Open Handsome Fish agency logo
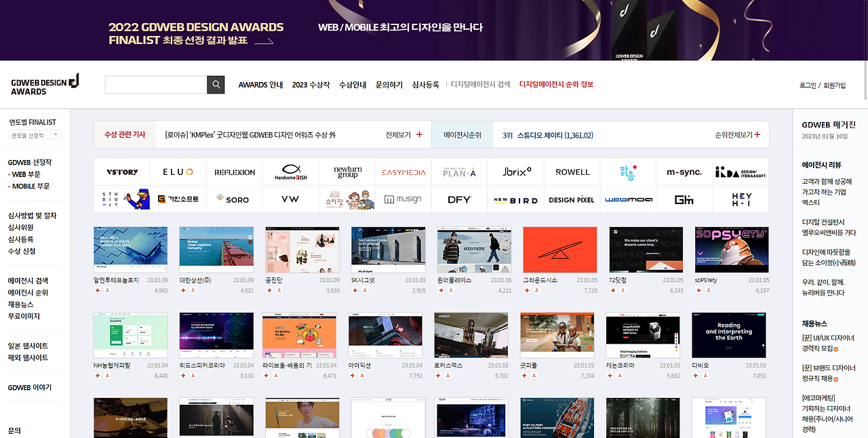 point(291,172)
